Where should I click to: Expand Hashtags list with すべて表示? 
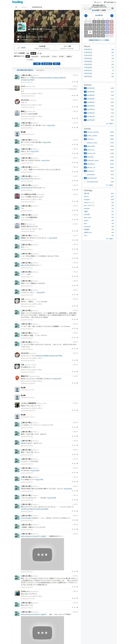(110, 239)
